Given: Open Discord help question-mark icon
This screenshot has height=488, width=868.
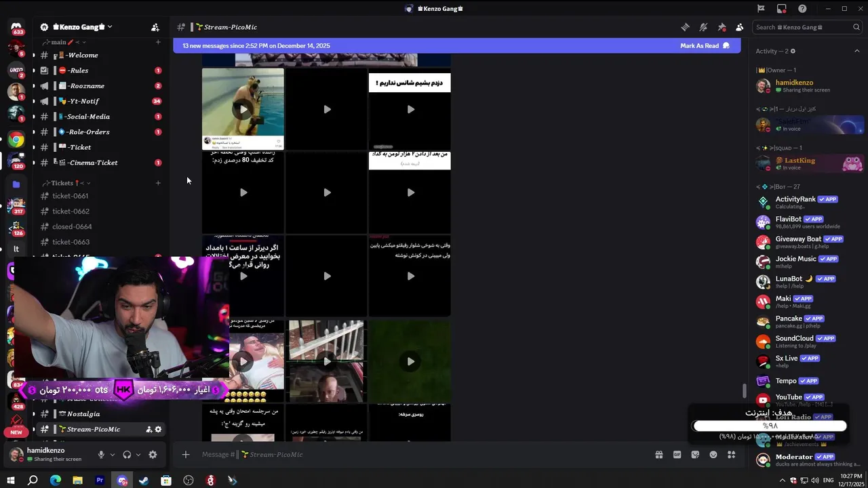Looking at the screenshot, I should tap(802, 9).
